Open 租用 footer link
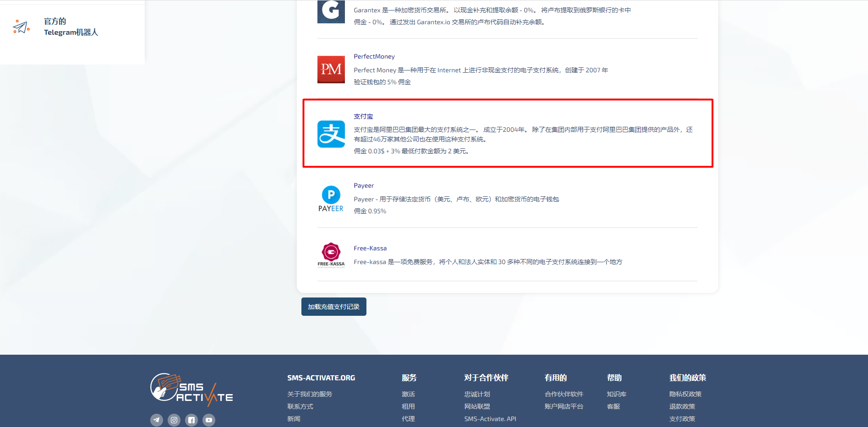 coord(408,406)
